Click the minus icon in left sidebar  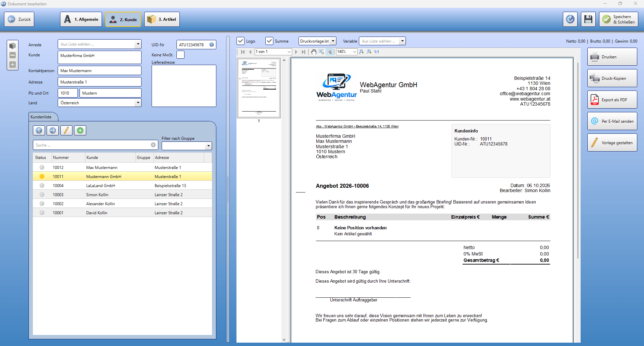click(x=12, y=55)
